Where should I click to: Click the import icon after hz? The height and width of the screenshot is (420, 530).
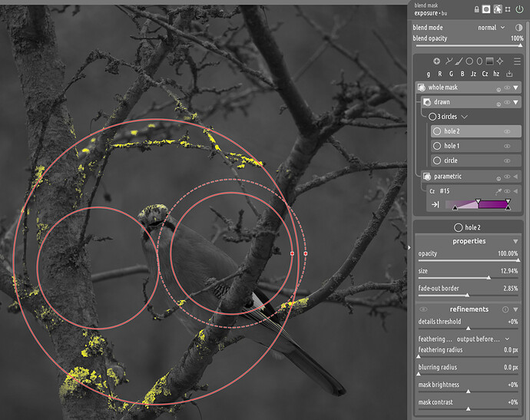point(509,74)
